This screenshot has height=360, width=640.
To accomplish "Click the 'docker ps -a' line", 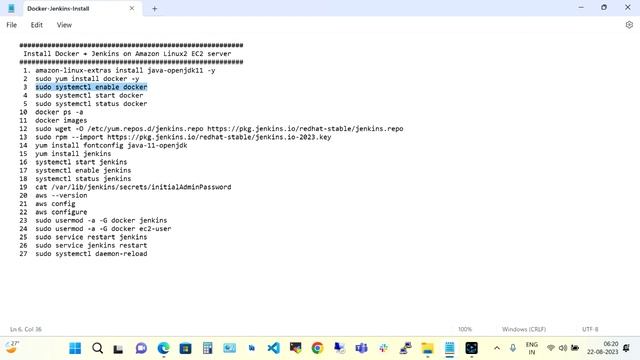I will point(59,112).
